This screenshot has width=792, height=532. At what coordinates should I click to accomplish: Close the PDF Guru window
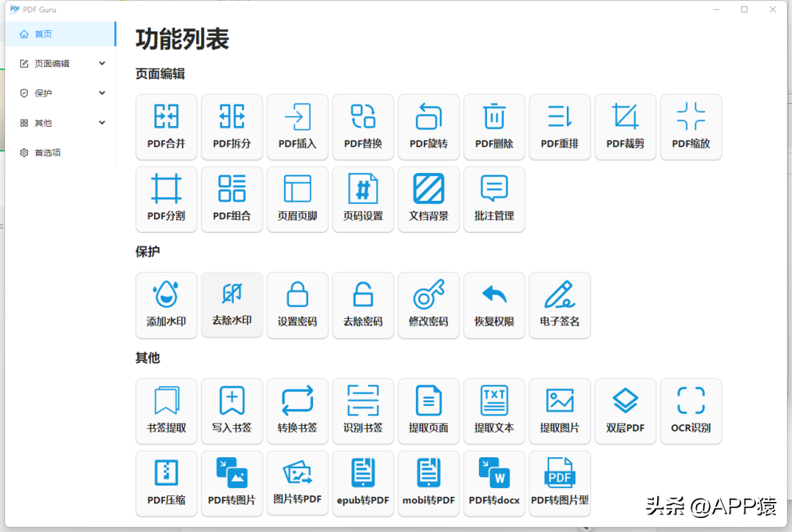coord(773,9)
